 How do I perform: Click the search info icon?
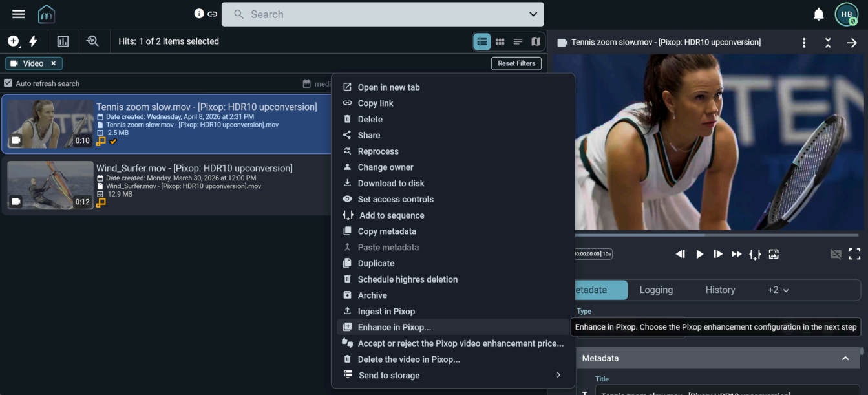199,14
